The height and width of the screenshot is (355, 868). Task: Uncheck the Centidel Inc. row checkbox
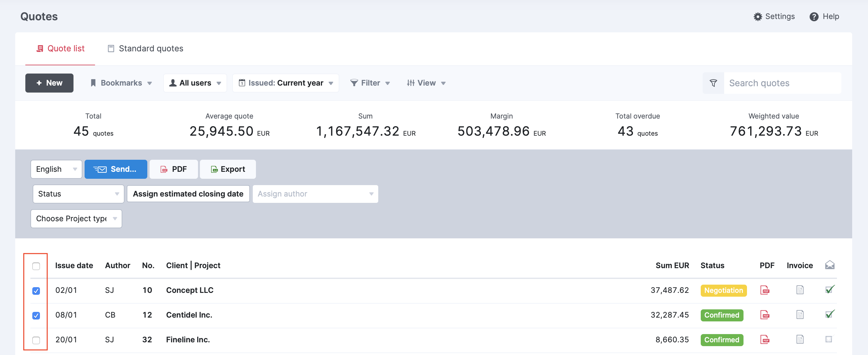pos(36,315)
